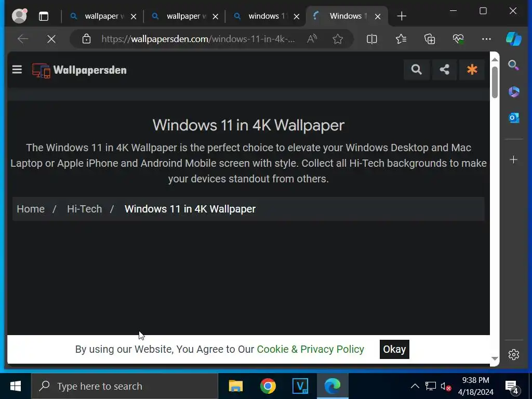Open the Edge profile avatar
Image resolution: width=532 pixels, height=399 pixels.
tap(19, 16)
